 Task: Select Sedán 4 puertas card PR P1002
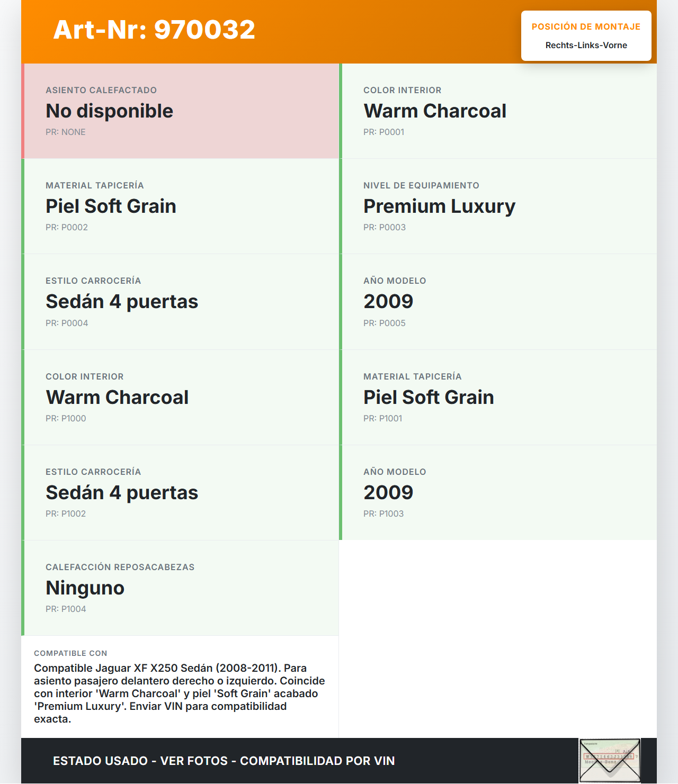pyautogui.click(x=181, y=492)
